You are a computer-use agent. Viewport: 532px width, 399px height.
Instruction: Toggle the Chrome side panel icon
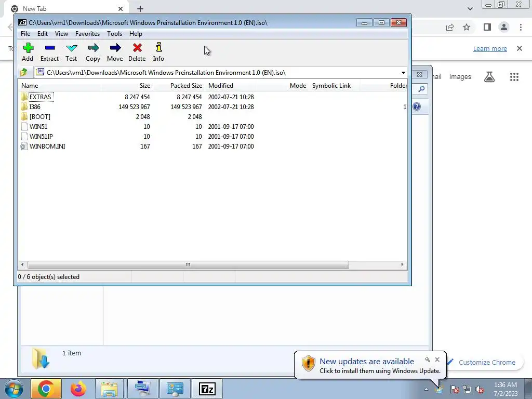(487, 27)
